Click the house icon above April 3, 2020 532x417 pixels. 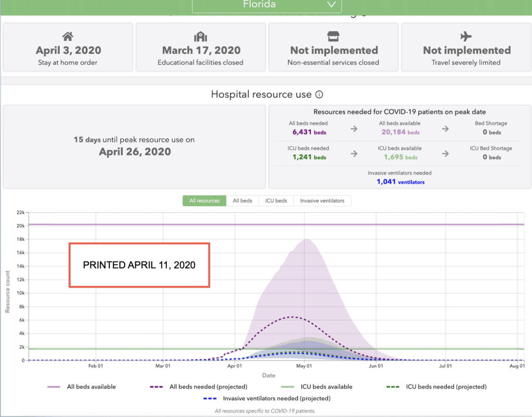point(68,36)
